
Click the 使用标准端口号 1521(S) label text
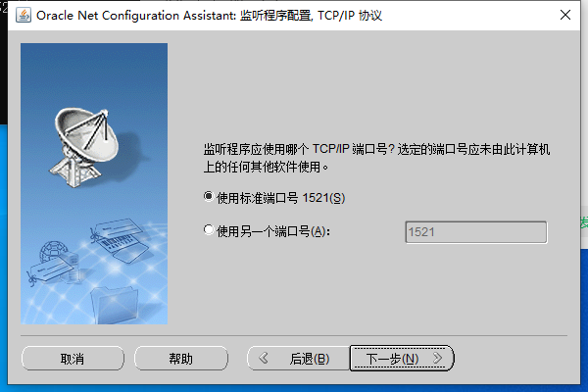click(281, 198)
